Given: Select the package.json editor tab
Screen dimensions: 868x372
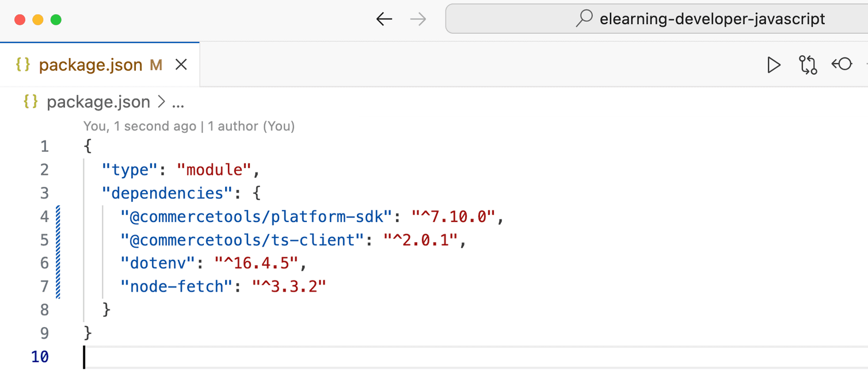Looking at the screenshot, I should point(90,65).
